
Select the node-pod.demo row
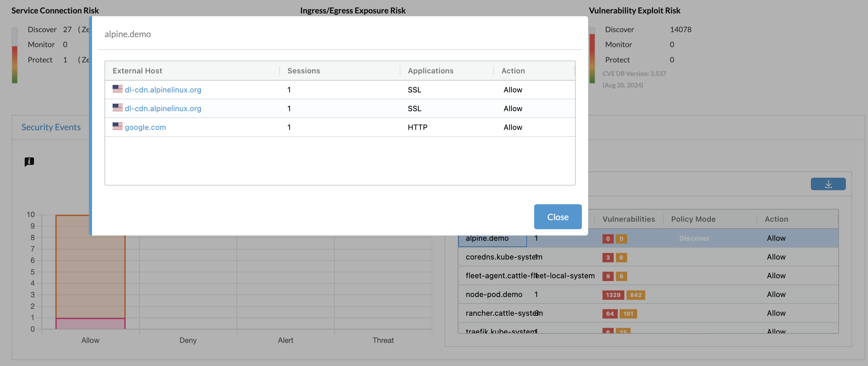494,294
